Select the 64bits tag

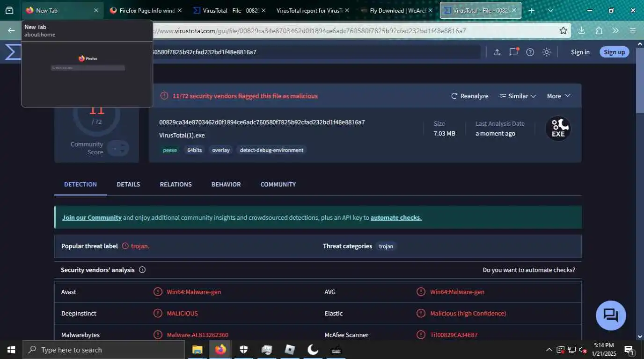[x=194, y=150]
